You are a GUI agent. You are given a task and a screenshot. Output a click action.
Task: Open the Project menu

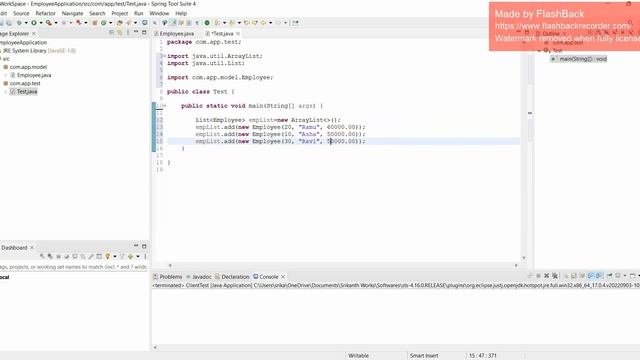120,13
